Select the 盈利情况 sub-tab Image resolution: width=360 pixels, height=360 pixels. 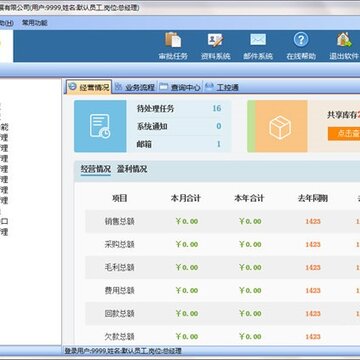click(132, 169)
